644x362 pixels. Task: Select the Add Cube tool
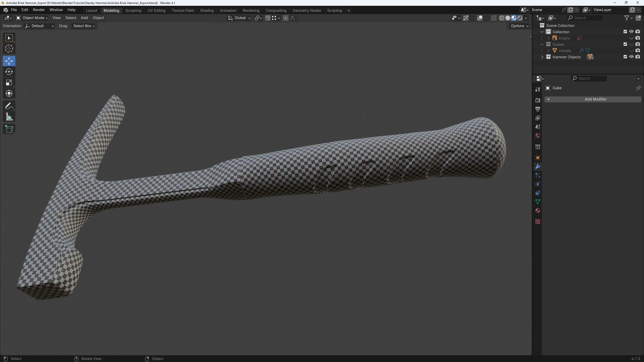pos(9,129)
